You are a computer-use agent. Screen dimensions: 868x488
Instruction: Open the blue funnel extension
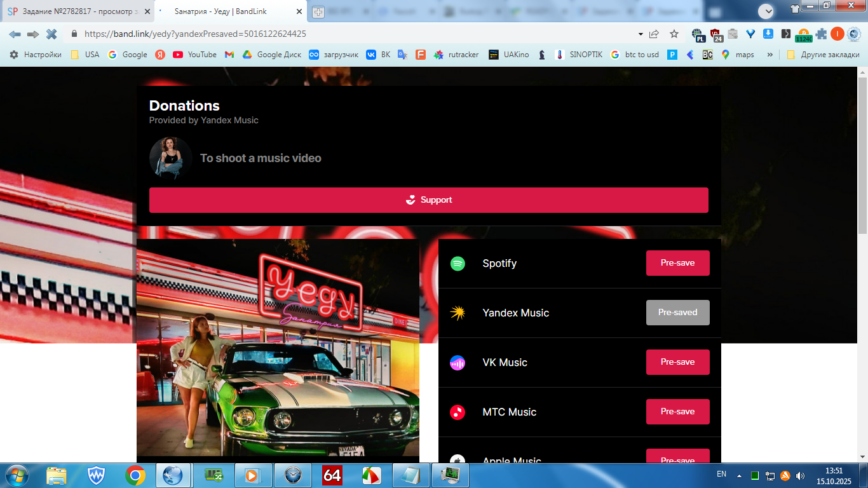pos(750,34)
